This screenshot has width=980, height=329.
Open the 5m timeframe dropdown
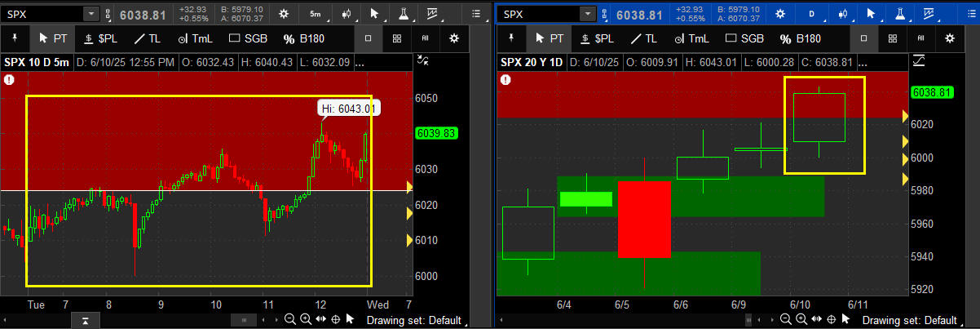click(316, 14)
